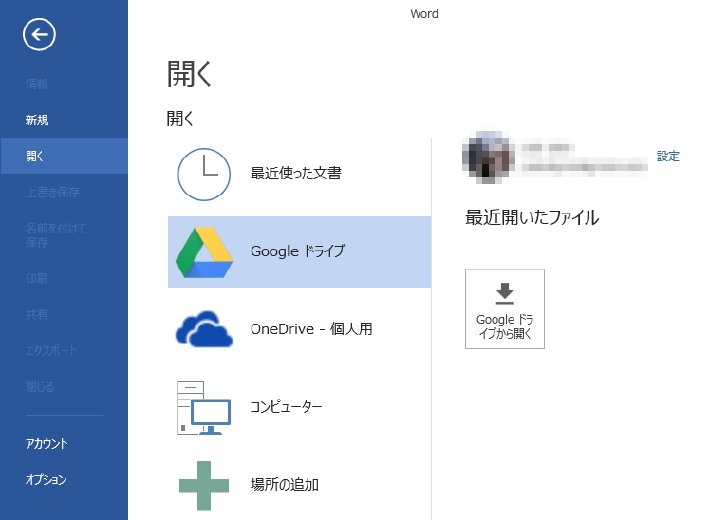728x520 pixels.
Task: Select 開く in the sidebar
Action: pyautogui.click(x=64, y=156)
